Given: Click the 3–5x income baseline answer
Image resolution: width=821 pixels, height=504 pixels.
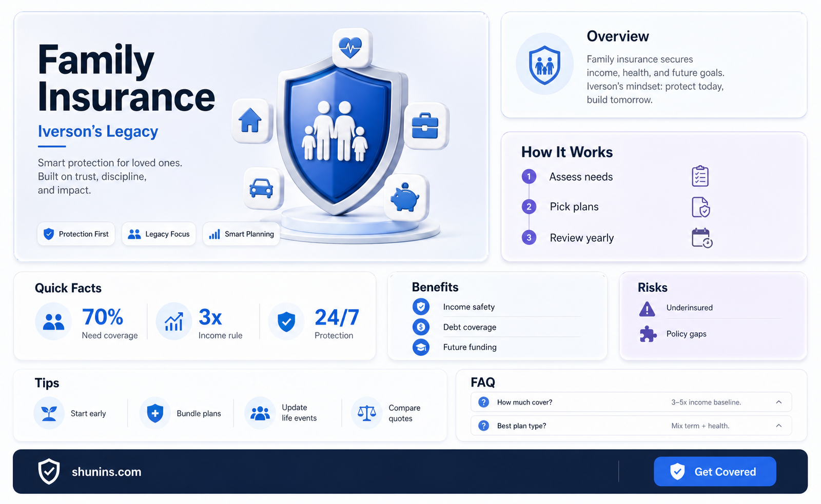Looking at the screenshot, I should coord(706,402).
